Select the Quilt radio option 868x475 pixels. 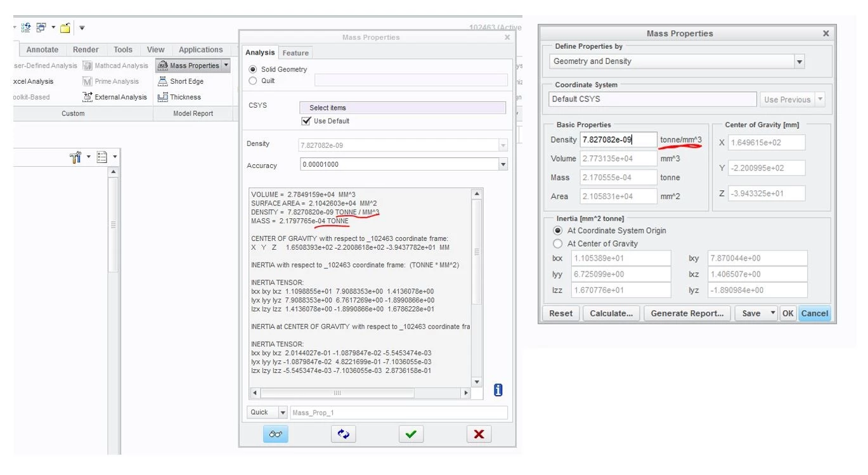point(253,81)
